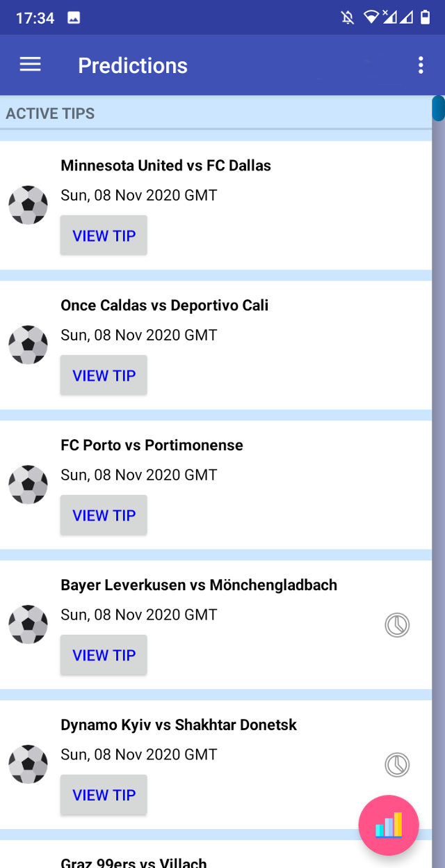
Task: View tip for Once Caldas vs Deportivo Cali
Action: tap(104, 375)
